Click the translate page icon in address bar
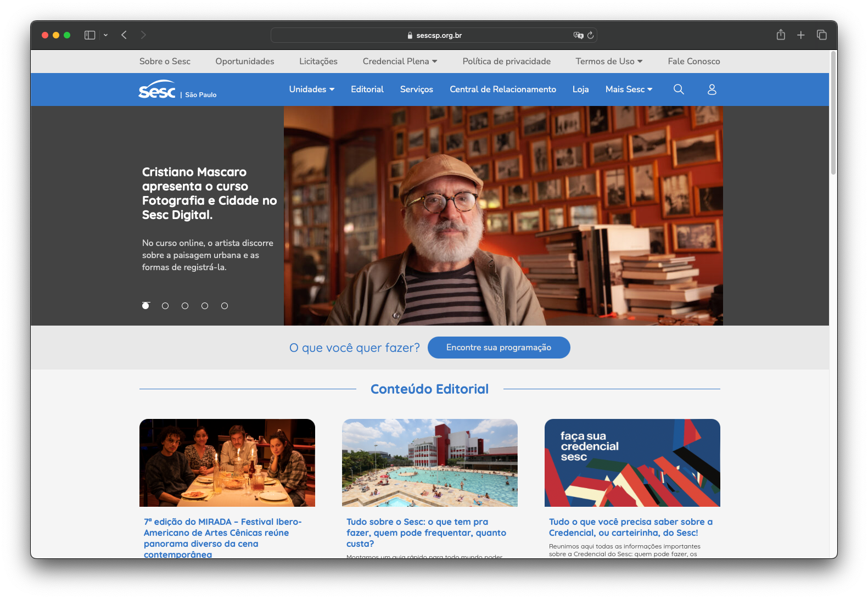This screenshot has width=868, height=599. tap(578, 35)
